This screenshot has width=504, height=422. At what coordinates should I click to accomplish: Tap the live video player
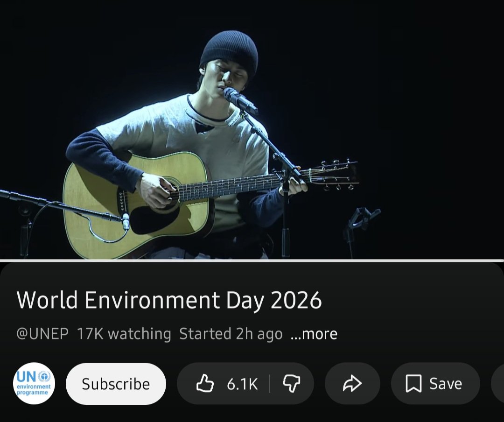(x=252, y=129)
